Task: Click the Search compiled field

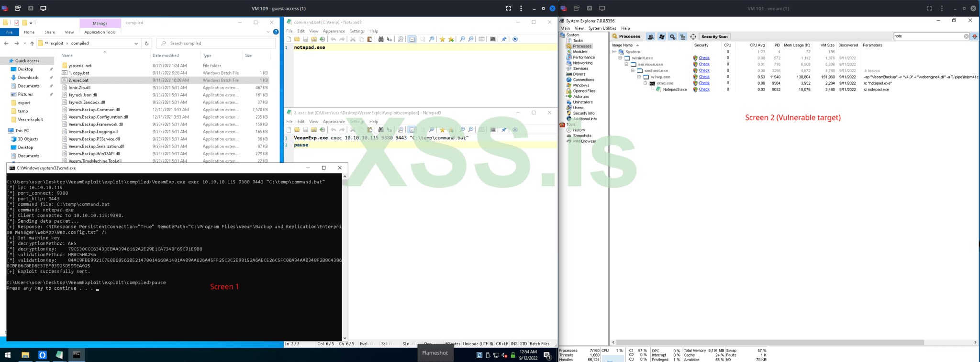Action: [216, 43]
